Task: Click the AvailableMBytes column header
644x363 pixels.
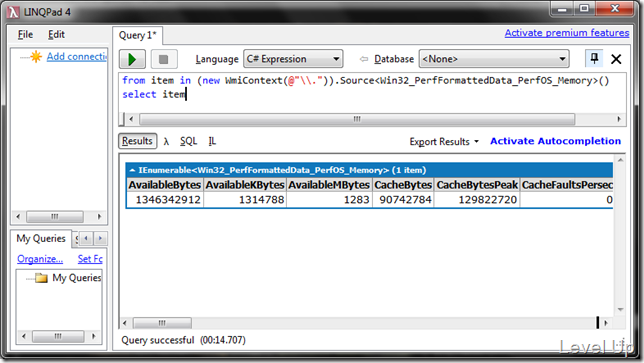Action: pos(329,185)
